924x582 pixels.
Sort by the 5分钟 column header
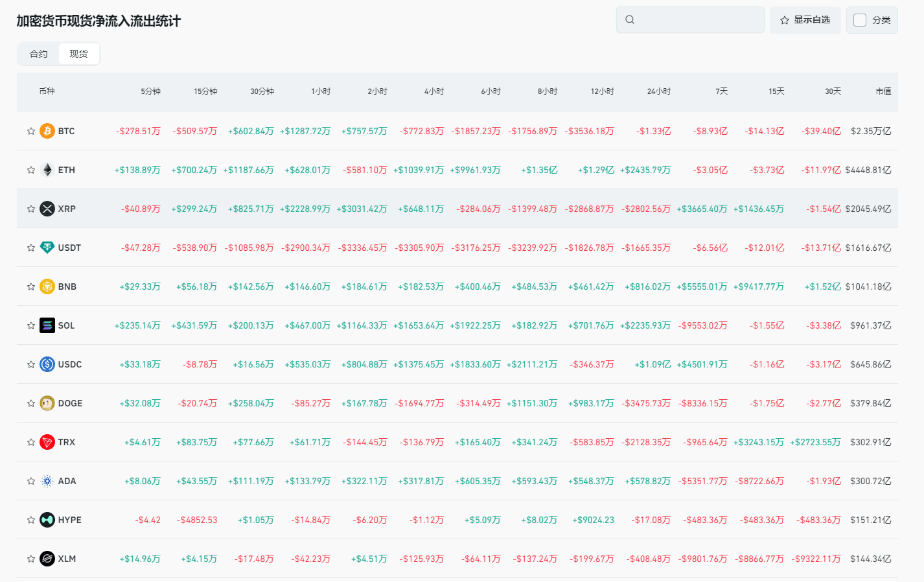tap(151, 91)
